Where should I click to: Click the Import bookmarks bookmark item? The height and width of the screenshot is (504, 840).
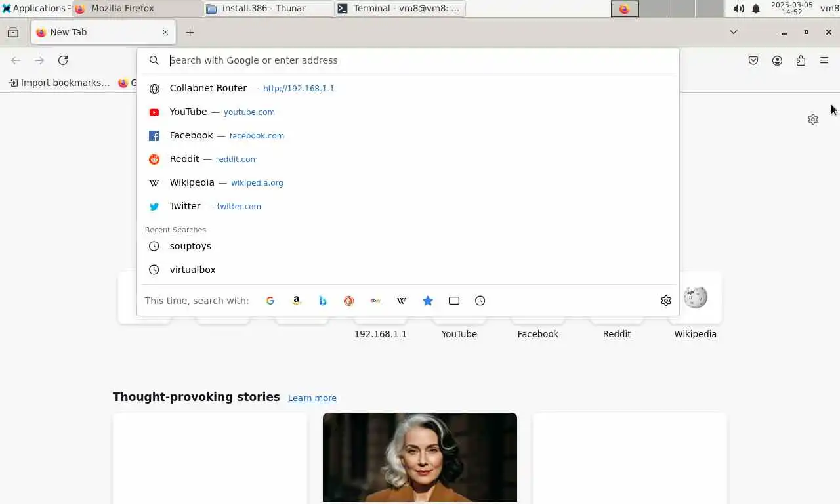point(59,83)
